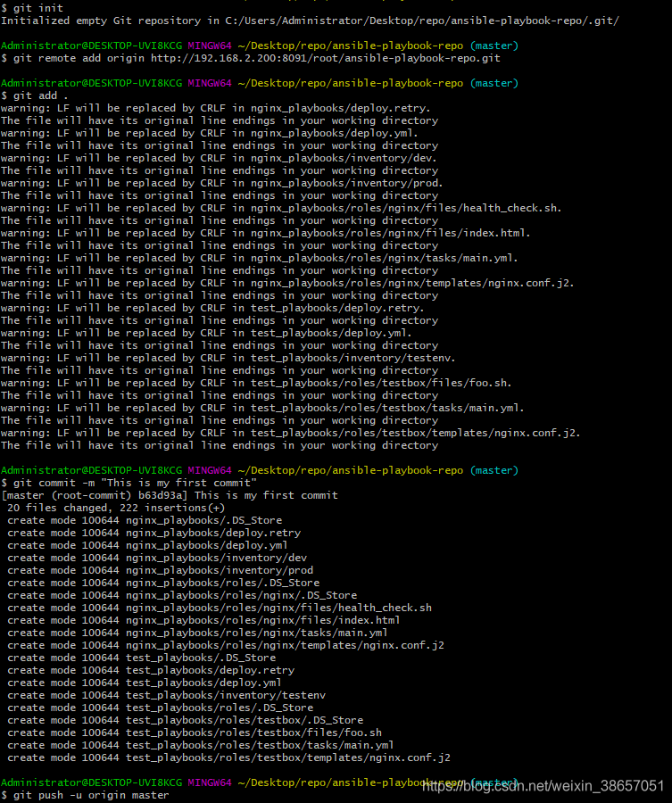Select create mode line for nginx/files/index.html
This screenshot has height=803, width=672.
[x=203, y=620]
